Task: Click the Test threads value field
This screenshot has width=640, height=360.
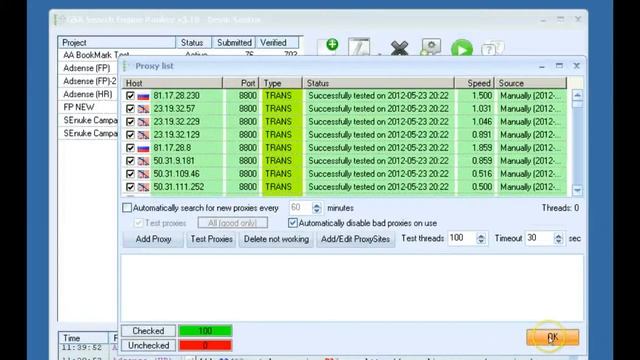Action: click(461, 238)
